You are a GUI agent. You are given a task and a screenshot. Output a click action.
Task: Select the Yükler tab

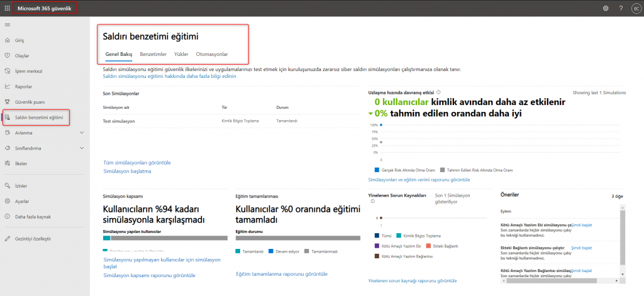181,54
